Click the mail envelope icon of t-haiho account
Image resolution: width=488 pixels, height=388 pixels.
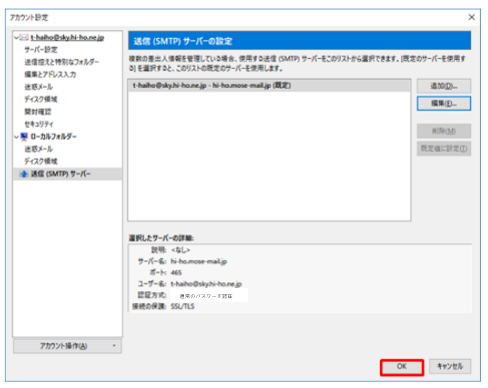tap(25, 38)
